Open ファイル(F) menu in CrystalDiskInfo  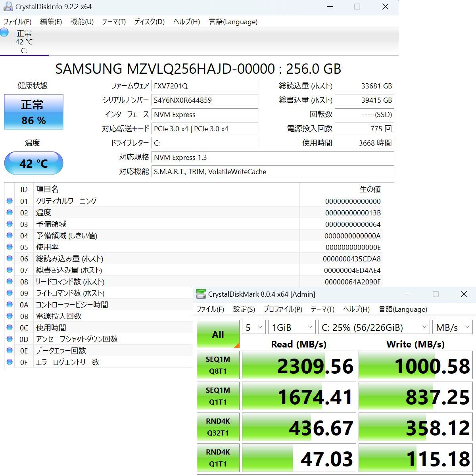click(x=17, y=22)
